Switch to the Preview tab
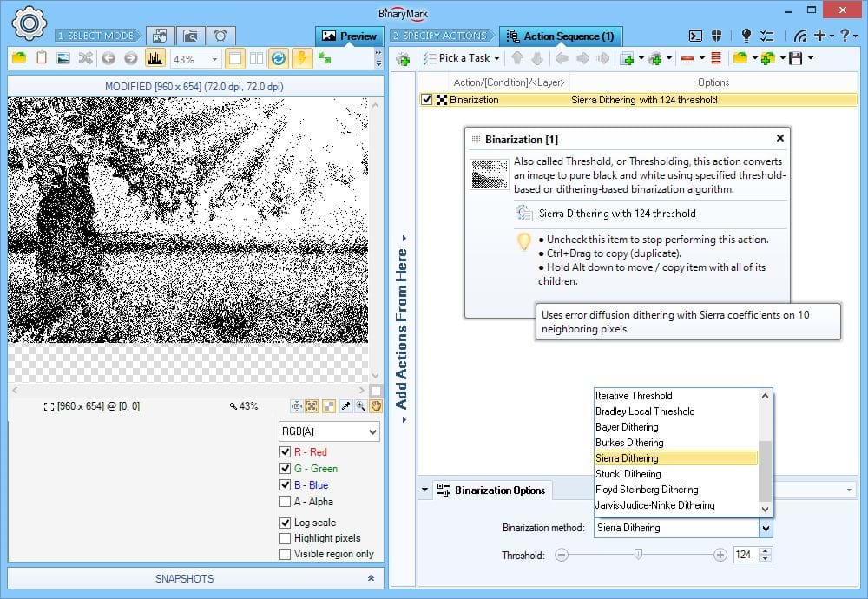868x599 pixels. [350, 36]
